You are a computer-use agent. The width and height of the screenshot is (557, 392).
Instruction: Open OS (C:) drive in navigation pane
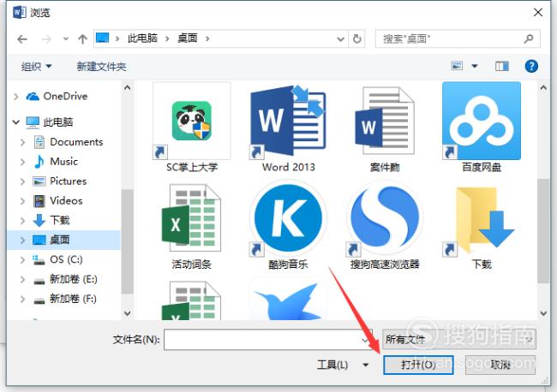pos(57,259)
